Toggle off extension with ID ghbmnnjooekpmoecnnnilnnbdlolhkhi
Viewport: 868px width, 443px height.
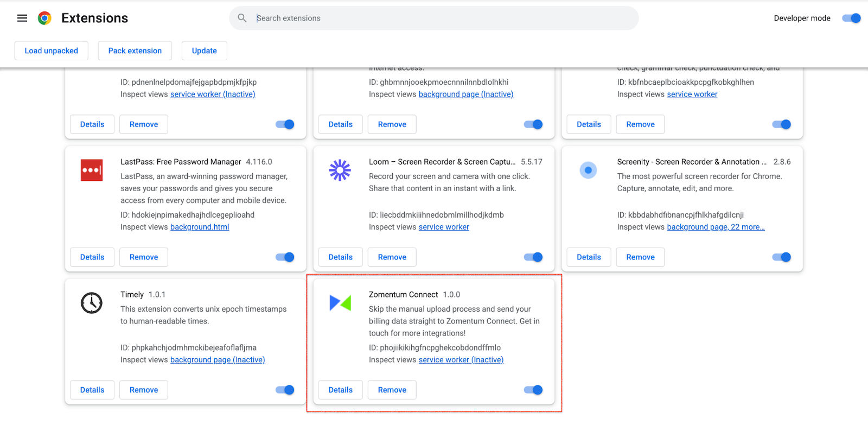tap(533, 124)
